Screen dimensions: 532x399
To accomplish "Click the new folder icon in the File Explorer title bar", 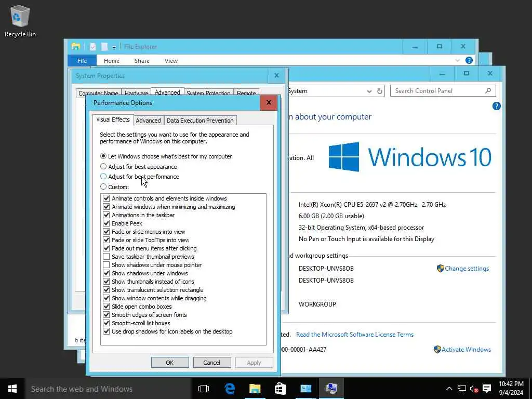I will 104,46.
